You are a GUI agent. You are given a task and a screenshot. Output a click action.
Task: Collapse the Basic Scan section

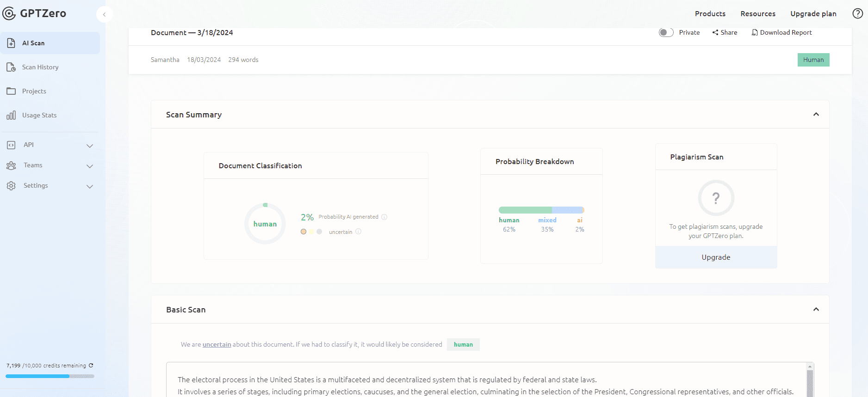coord(816,309)
